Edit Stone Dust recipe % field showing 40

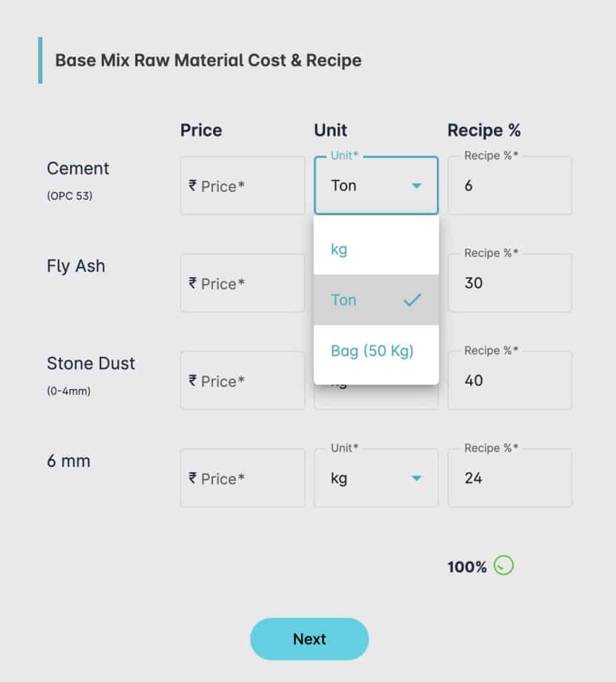(x=510, y=380)
